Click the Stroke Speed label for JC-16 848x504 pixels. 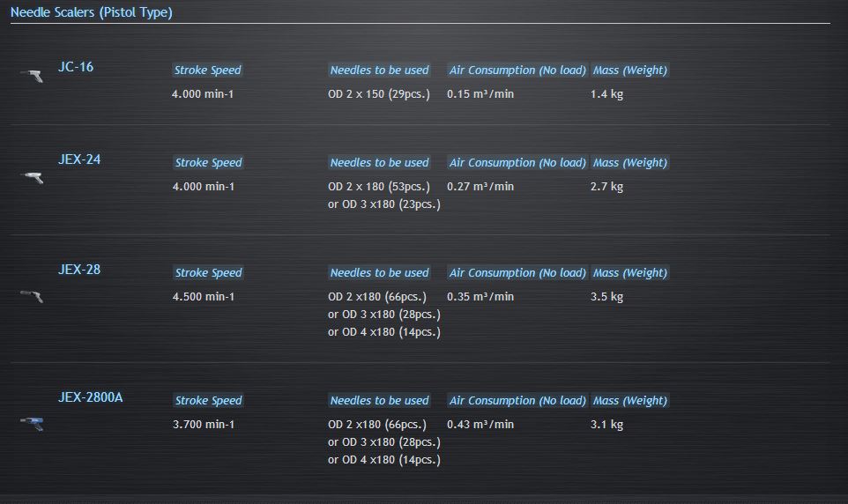(x=207, y=70)
